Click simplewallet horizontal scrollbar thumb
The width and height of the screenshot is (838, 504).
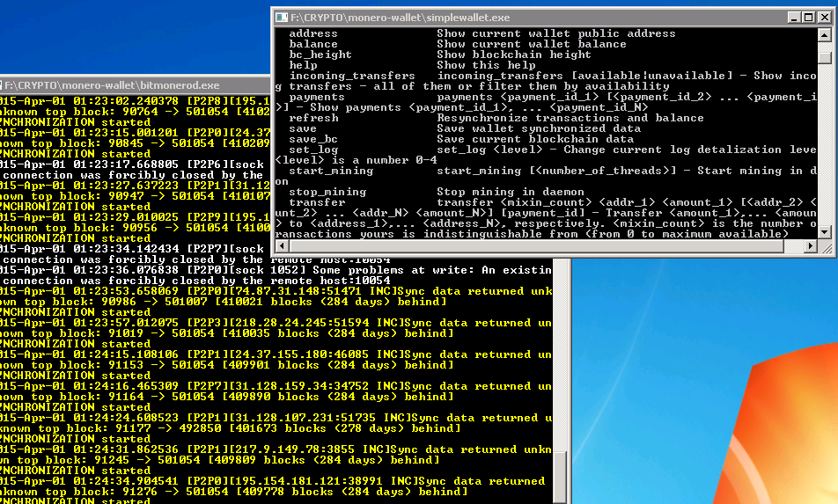pos(537,246)
